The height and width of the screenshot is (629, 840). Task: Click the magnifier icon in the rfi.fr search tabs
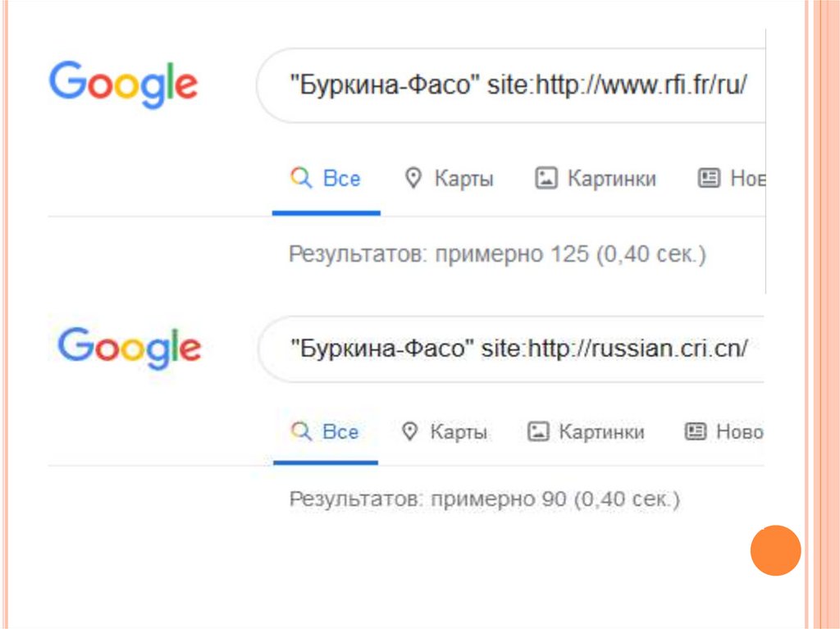tap(302, 178)
